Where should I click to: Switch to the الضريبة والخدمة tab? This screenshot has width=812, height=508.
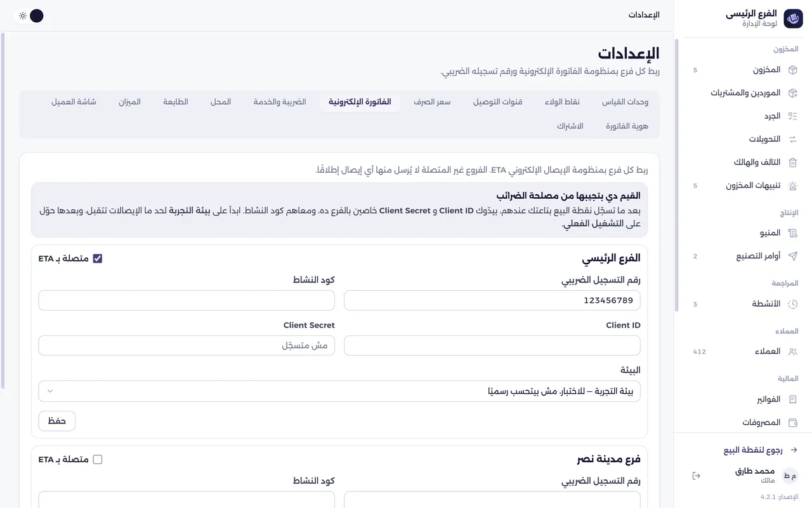(x=280, y=102)
